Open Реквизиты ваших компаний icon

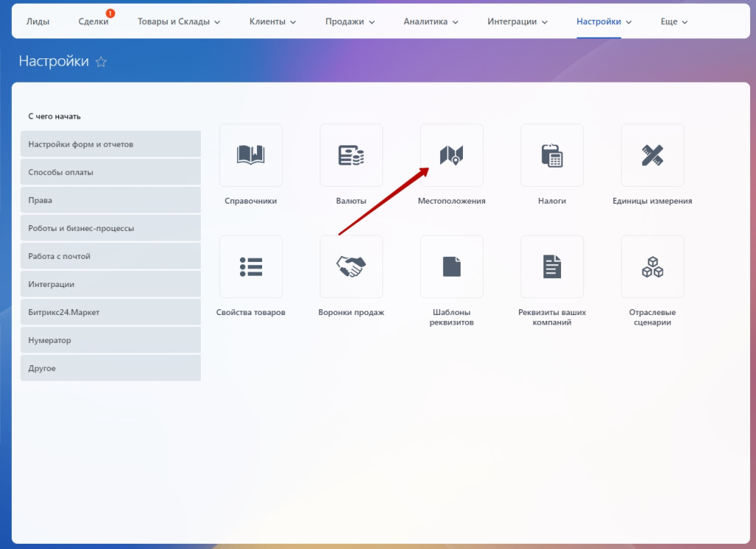551,266
